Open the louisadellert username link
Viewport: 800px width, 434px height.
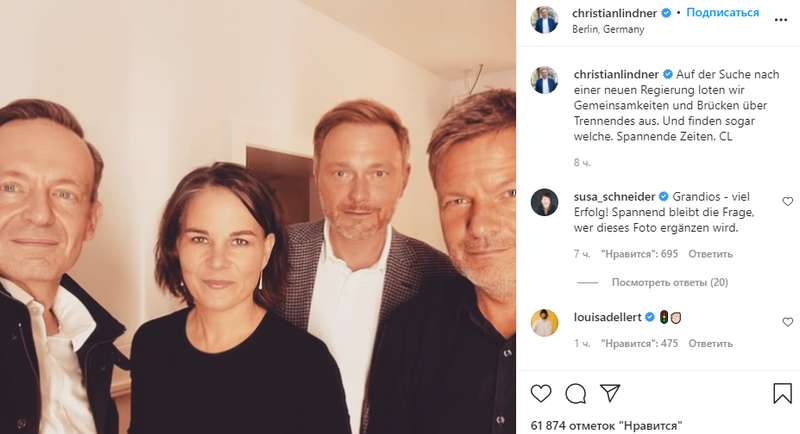tap(608, 317)
